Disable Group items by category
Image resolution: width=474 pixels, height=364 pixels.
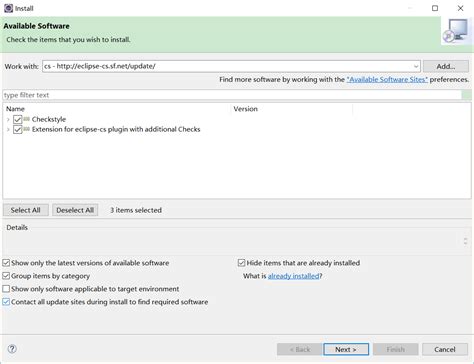[x=6, y=276]
